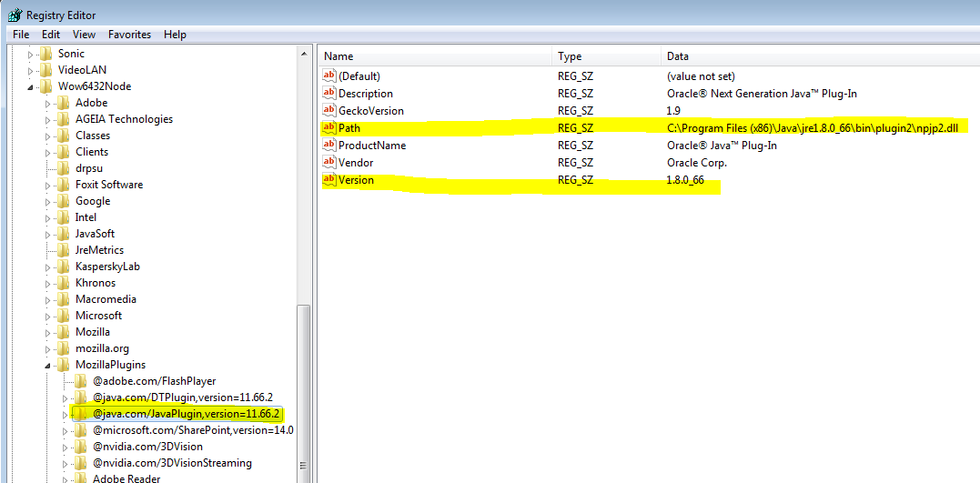Select the Macromedia folder icon
The image size is (980, 483).
pos(63,299)
